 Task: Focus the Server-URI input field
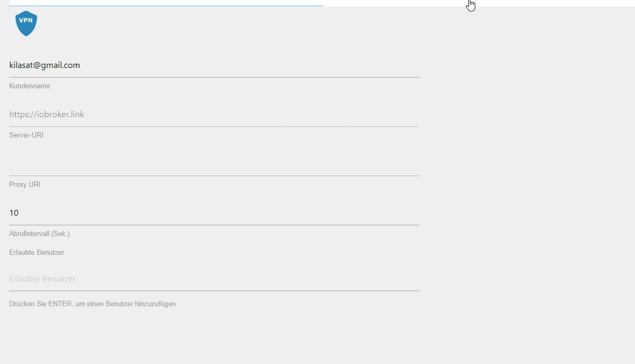pos(214,115)
